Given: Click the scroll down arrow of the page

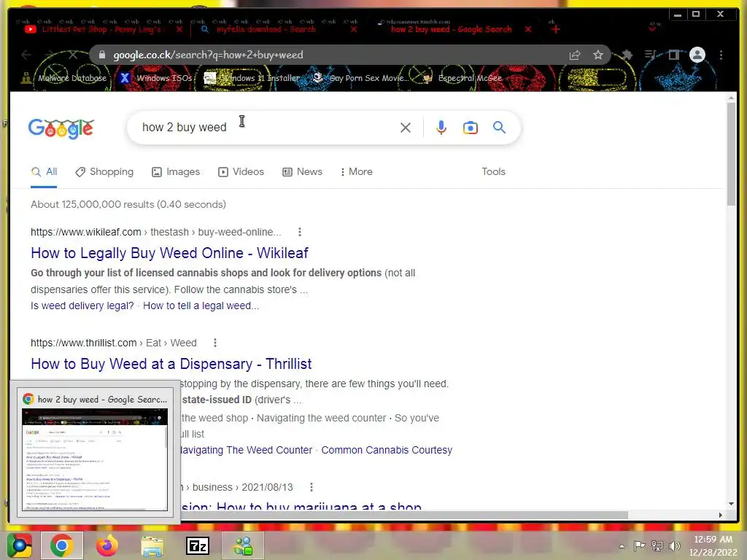Looking at the screenshot, I should (731, 504).
